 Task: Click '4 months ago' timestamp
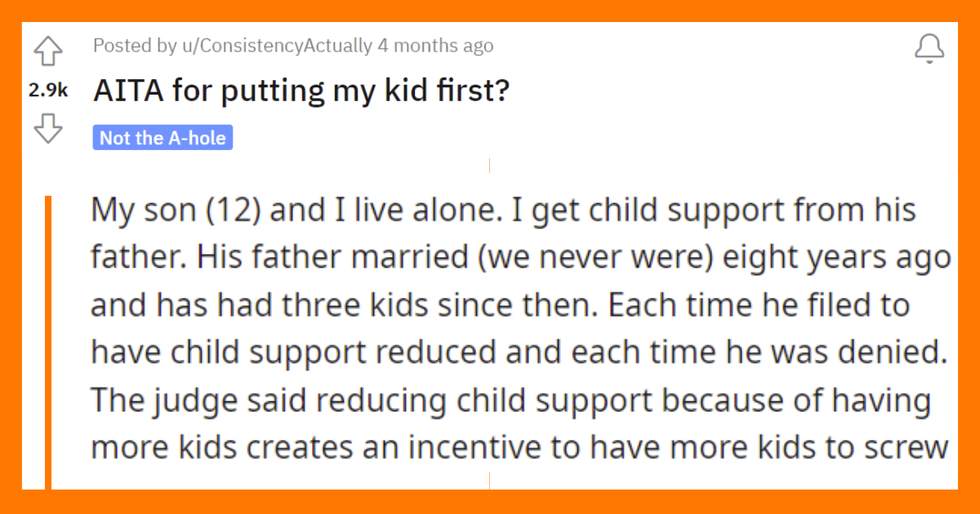pyautogui.click(x=435, y=46)
